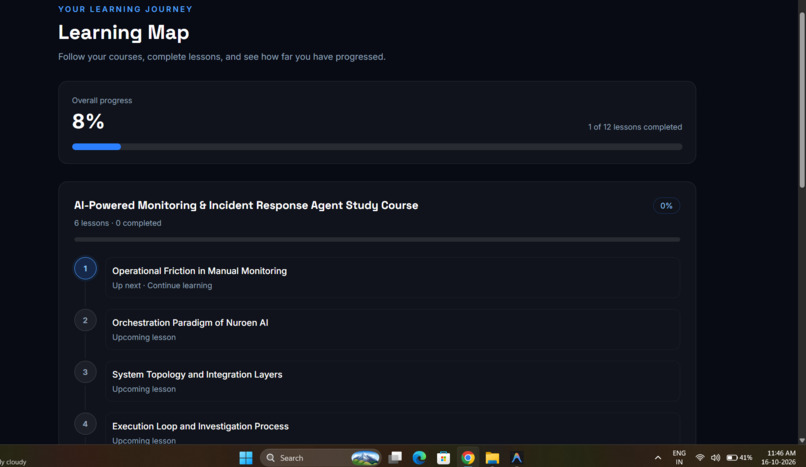Click the large 8% progress figure

pyautogui.click(x=88, y=121)
